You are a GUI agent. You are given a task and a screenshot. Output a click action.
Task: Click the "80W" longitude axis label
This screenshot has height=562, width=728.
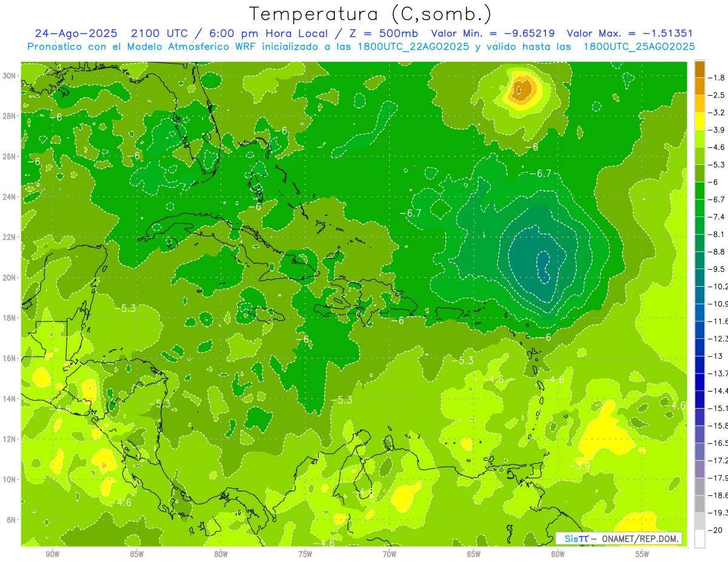221,554
